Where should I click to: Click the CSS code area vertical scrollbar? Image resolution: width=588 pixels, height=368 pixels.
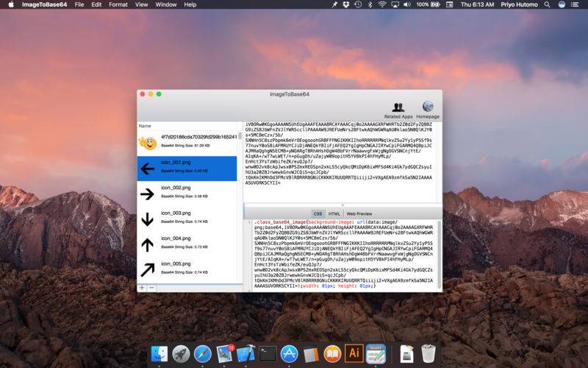439,255
